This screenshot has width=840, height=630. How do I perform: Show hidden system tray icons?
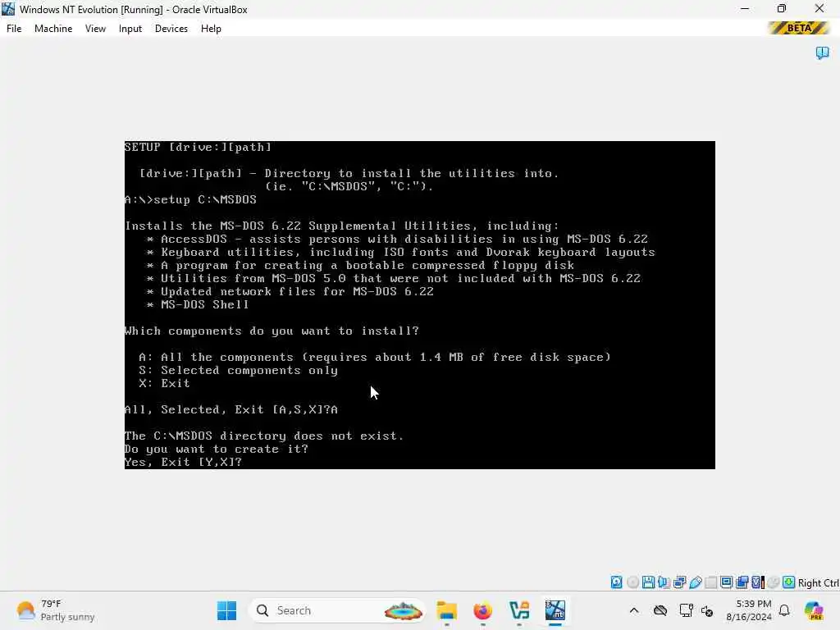(x=634, y=610)
